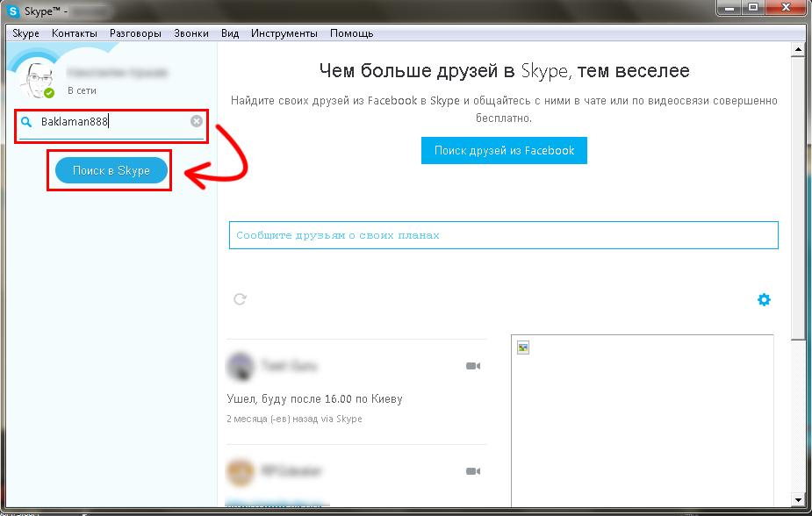This screenshot has height=516, width=812.
Task: Click the scrollbar down arrow
Action: coord(798,500)
